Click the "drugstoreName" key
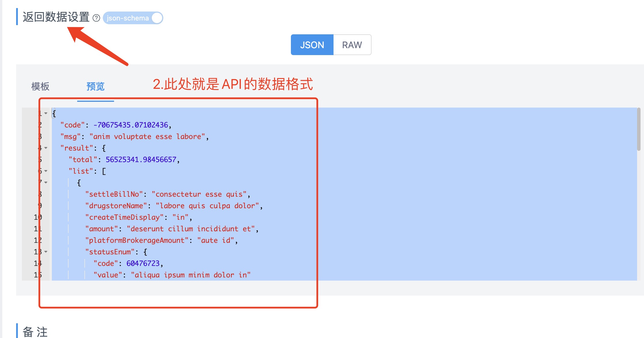The image size is (644, 338). pyautogui.click(x=116, y=206)
